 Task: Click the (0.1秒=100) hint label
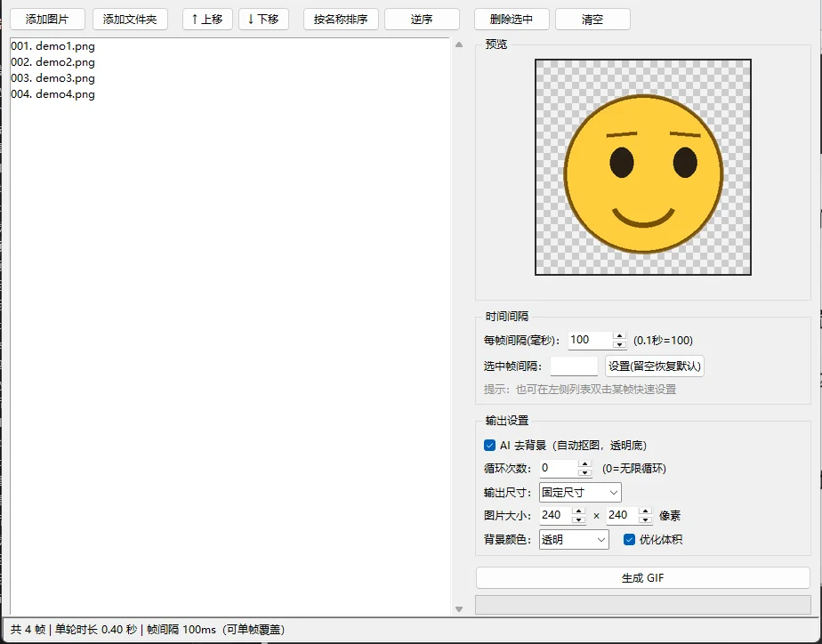pos(663,341)
